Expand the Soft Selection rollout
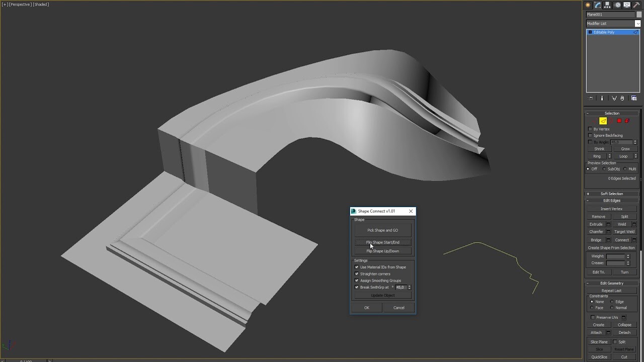 (x=612, y=194)
